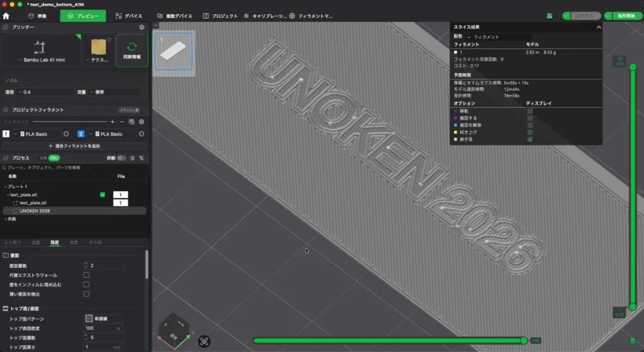Select the 強度 settings tab

[55, 243]
